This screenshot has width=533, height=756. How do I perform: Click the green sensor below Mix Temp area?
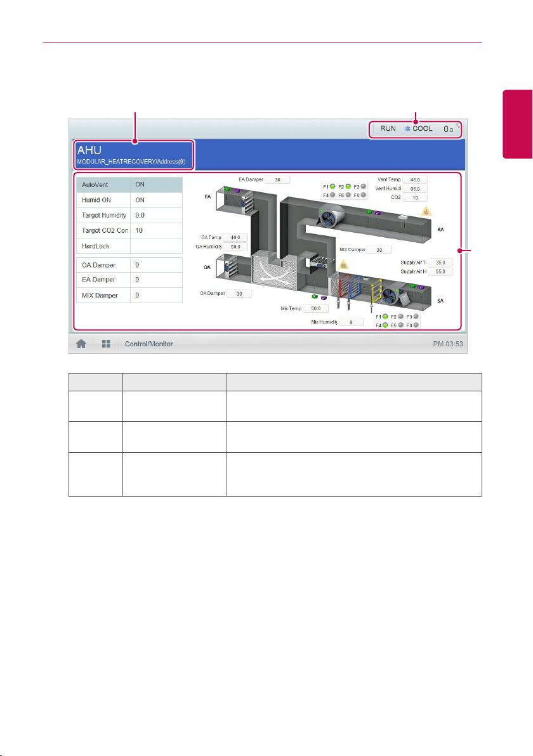coord(315,296)
